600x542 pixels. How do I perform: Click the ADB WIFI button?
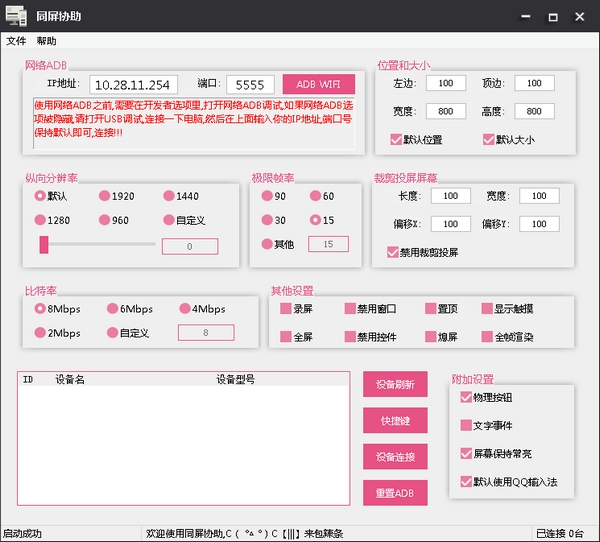pyautogui.click(x=318, y=84)
